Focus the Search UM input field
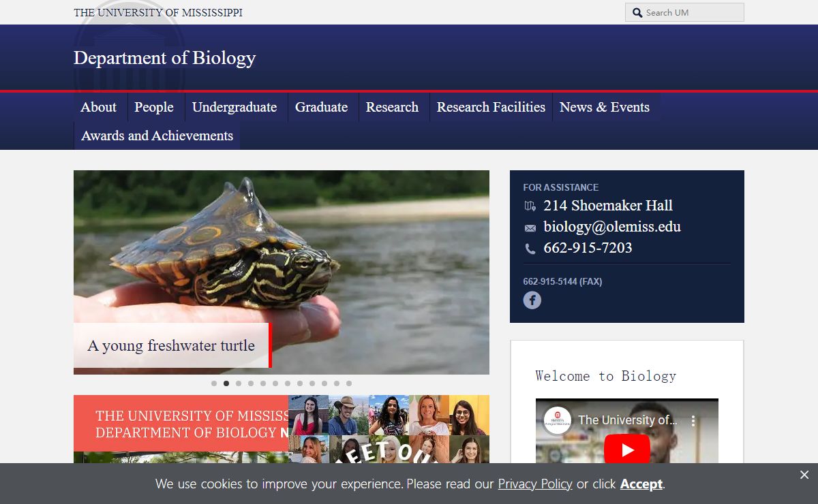Screen dimensions: 818x504 click(684, 12)
